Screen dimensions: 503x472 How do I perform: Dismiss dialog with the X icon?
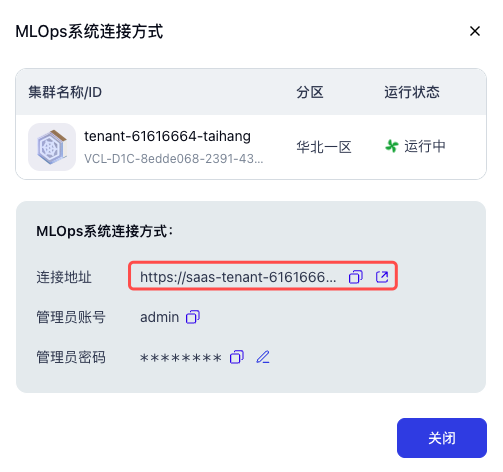475,31
